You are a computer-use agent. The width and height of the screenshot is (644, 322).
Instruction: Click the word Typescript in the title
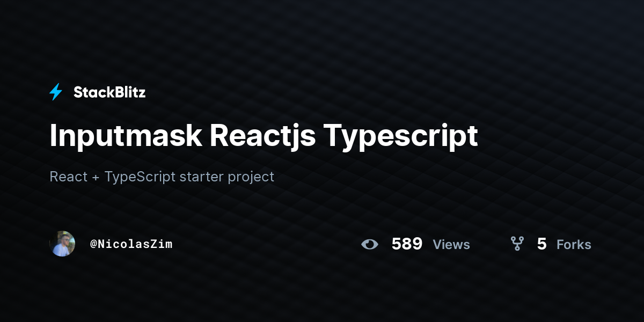[400, 135]
